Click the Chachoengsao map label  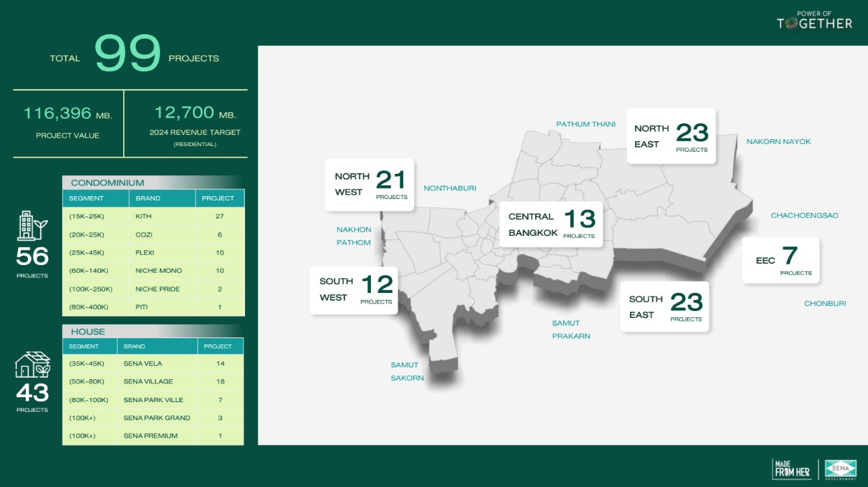805,216
